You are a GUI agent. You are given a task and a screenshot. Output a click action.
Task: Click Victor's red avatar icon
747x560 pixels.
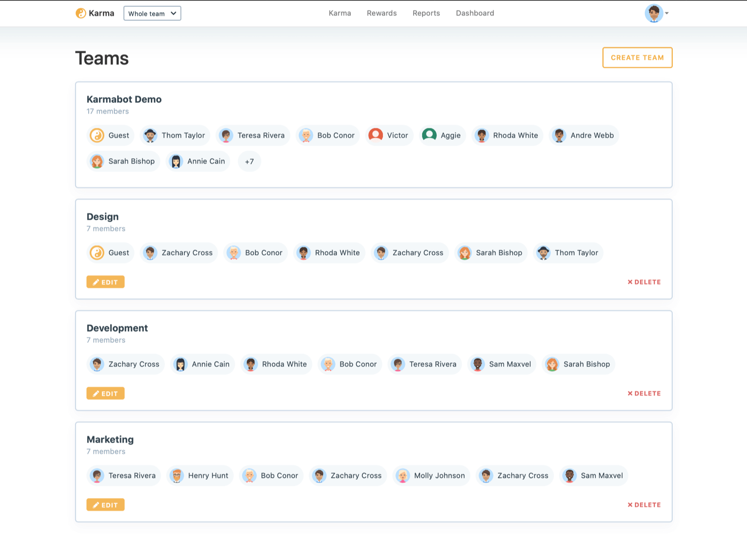(x=375, y=135)
